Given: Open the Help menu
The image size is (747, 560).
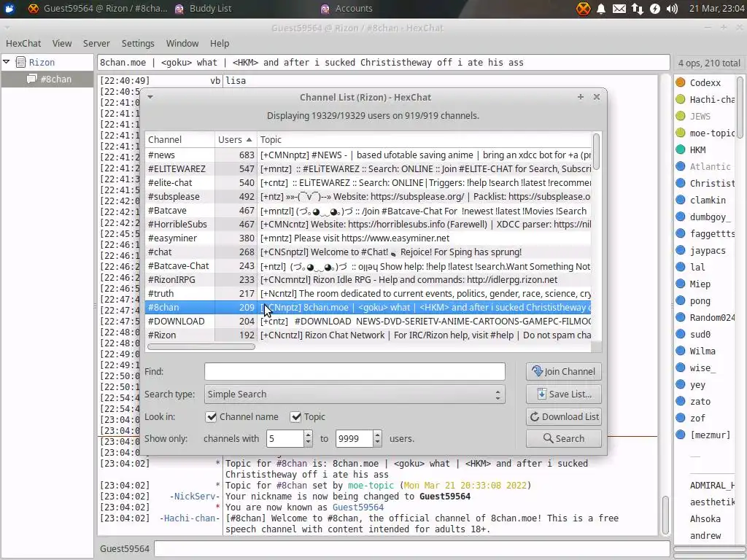Looking at the screenshot, I should click(x=220, y=43).
